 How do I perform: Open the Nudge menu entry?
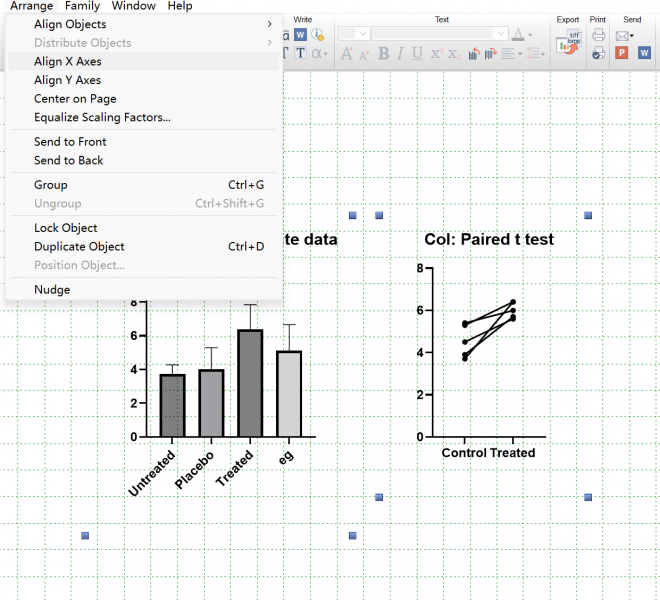(143, 289)
